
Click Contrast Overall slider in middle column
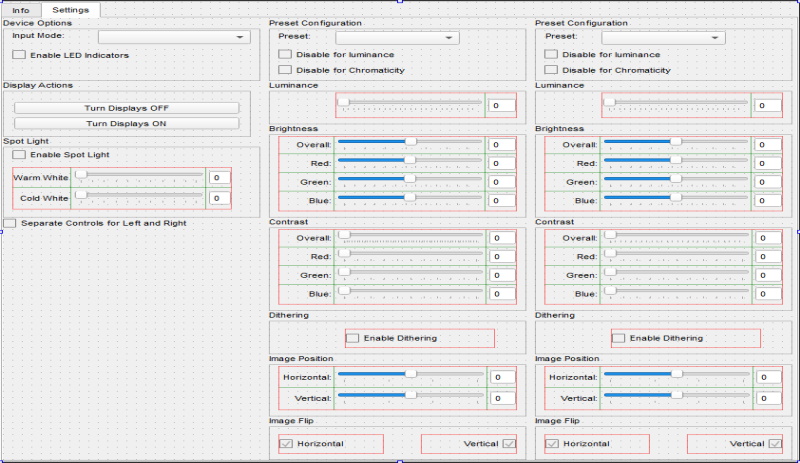(x=411, y=236)
